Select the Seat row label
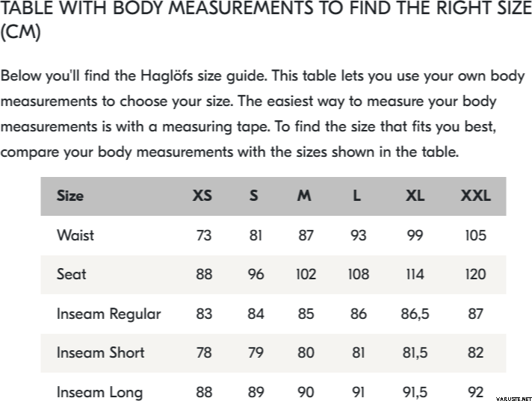The height and width of the screenshot is (401, 532). (x=72, y=274)
